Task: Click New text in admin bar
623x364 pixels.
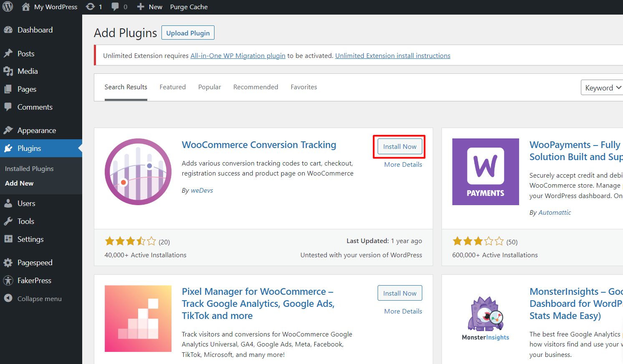Action: coord(155,7)
